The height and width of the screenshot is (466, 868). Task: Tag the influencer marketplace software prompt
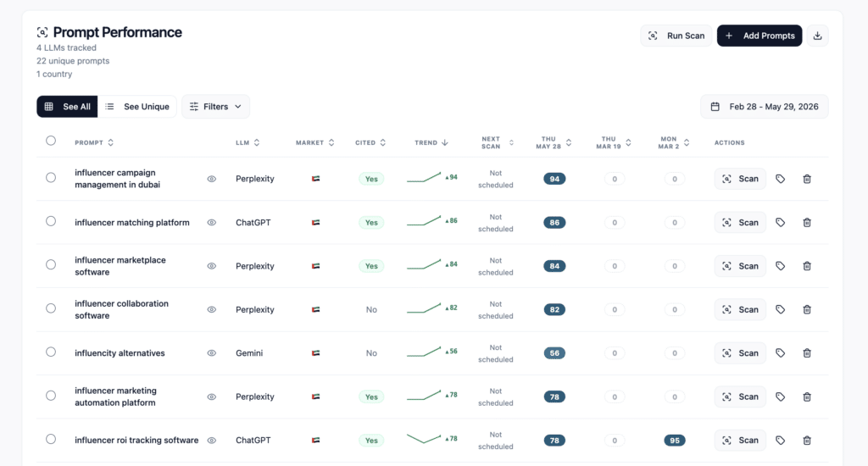point(780,266)
